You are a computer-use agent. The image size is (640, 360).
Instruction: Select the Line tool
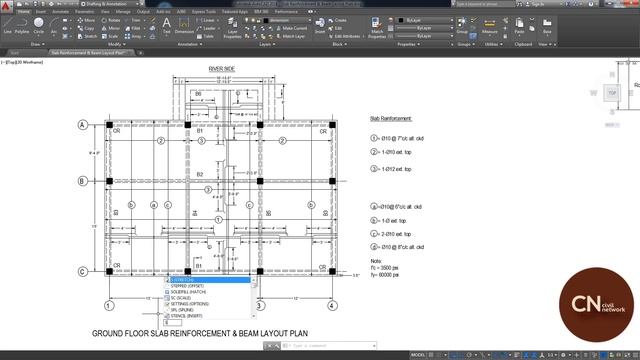7,25
